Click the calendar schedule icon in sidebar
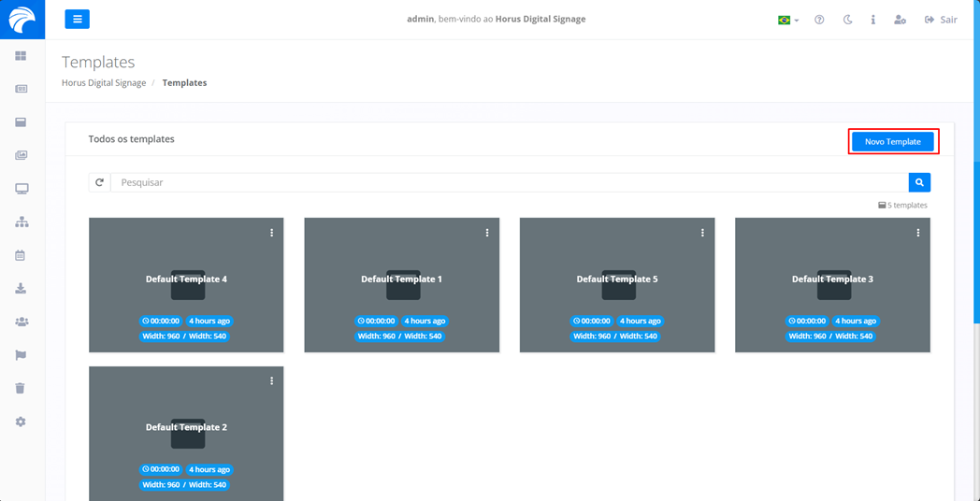 [x=21, y=255]
